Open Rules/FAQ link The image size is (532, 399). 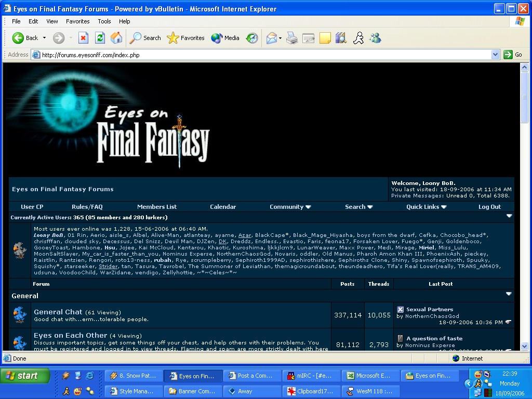click(87, 207)
